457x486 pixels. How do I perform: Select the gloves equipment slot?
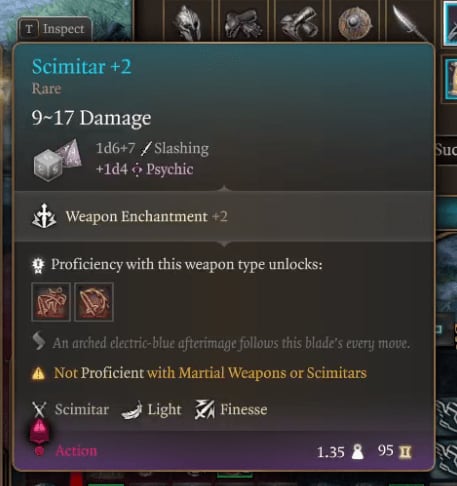[x=244, y=23]
